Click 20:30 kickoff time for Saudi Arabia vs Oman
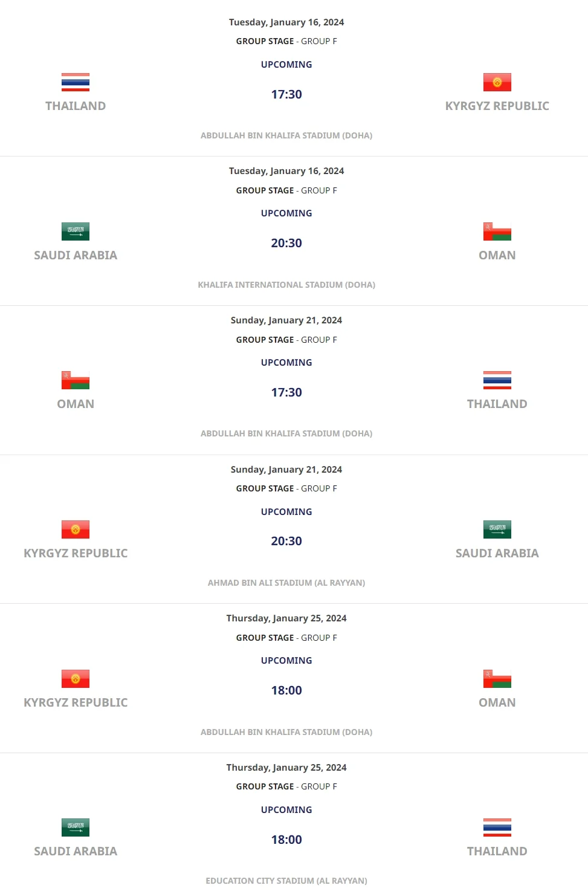The image size is (588, 894). (286, 243)
